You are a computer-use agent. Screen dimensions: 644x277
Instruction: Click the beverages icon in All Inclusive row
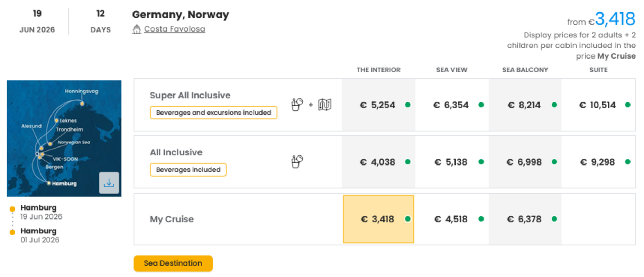(x=297, y=162)
